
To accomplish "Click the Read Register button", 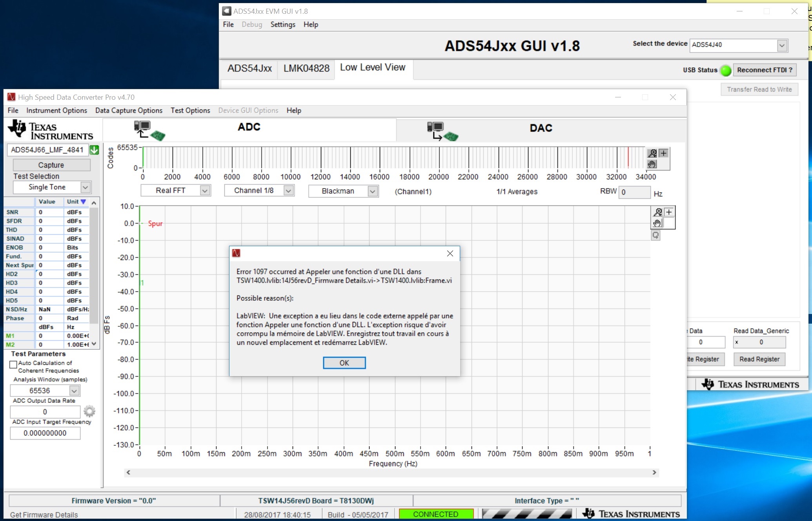I will (x=759, y=359).
